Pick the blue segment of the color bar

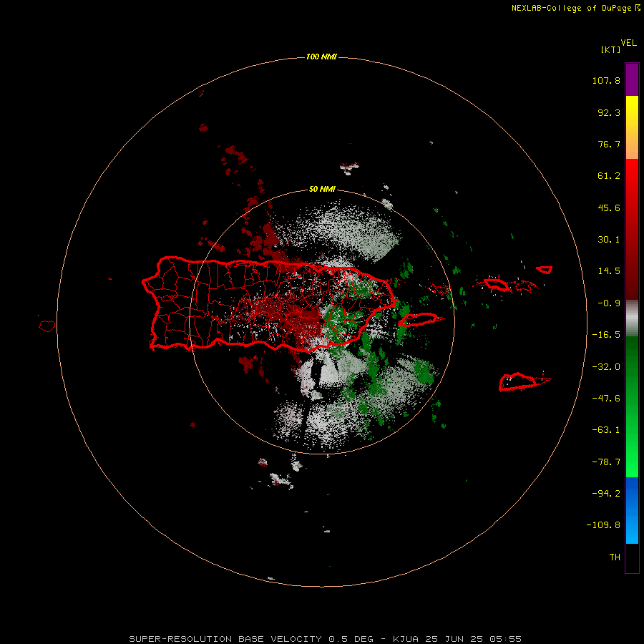(632, 510)
